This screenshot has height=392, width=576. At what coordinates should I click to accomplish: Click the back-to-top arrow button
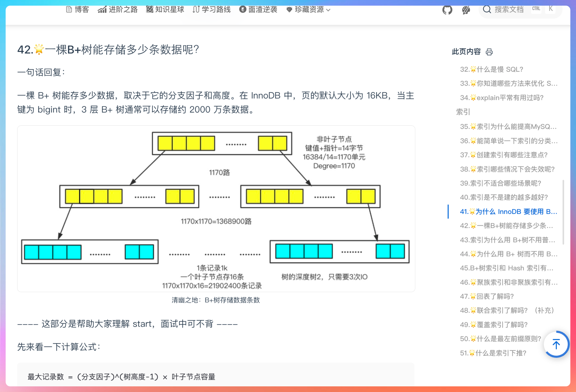click(556, 344)
